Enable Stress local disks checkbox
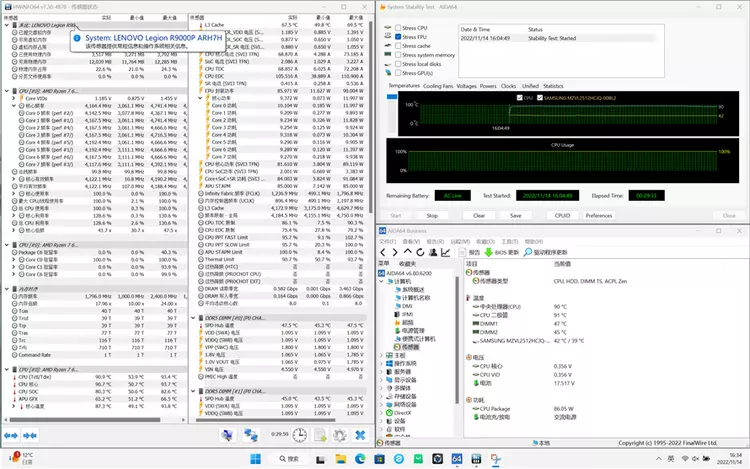Screen dimensions: 750x469 pos(398,64)
